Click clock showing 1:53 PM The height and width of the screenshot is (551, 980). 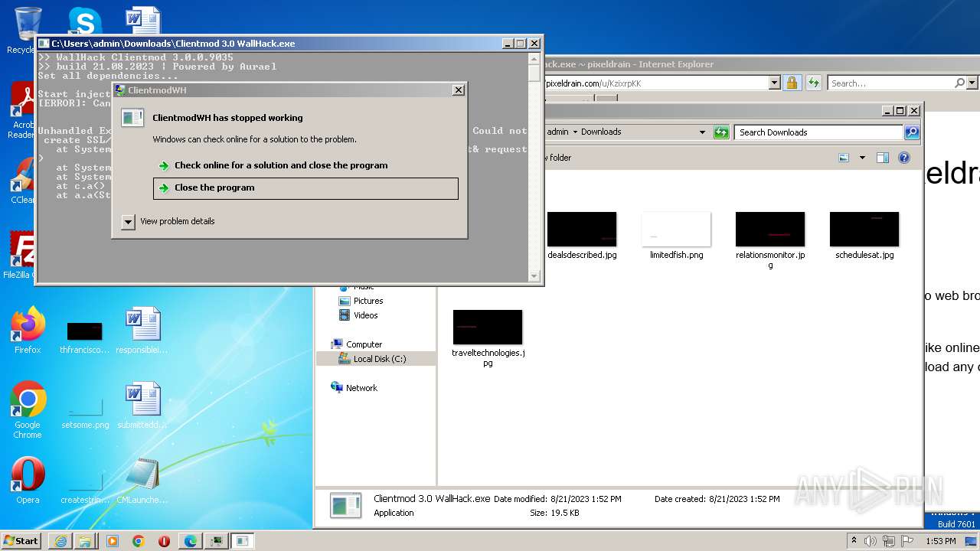tap(940, 541)
